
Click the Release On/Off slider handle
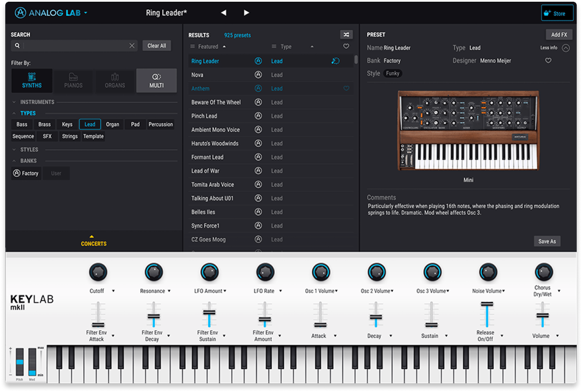click(x=487, y=304)
